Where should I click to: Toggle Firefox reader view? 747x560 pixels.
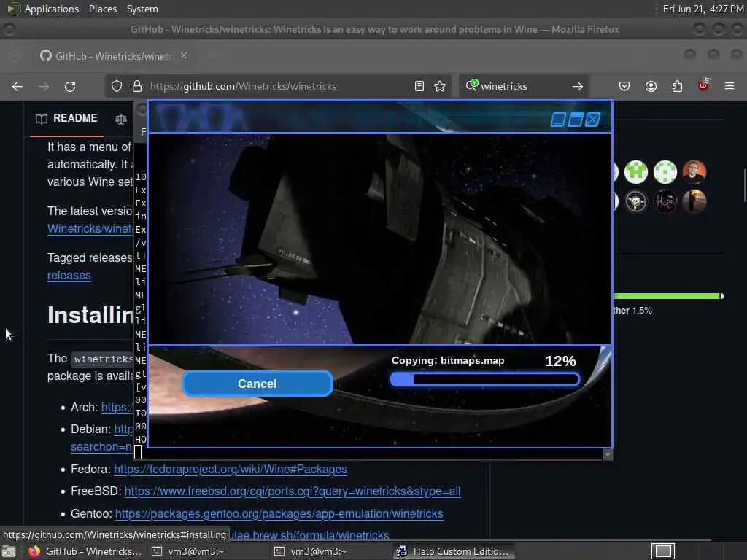coord(419,86)
